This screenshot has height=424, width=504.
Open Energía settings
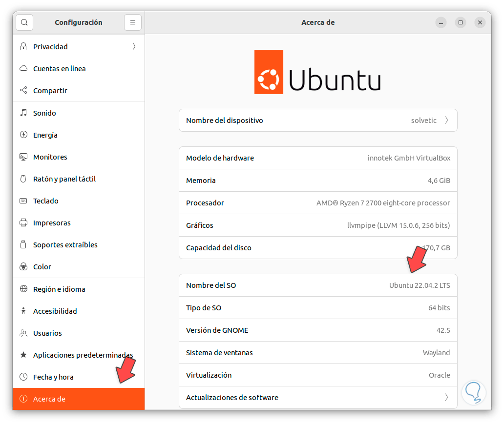79,135
